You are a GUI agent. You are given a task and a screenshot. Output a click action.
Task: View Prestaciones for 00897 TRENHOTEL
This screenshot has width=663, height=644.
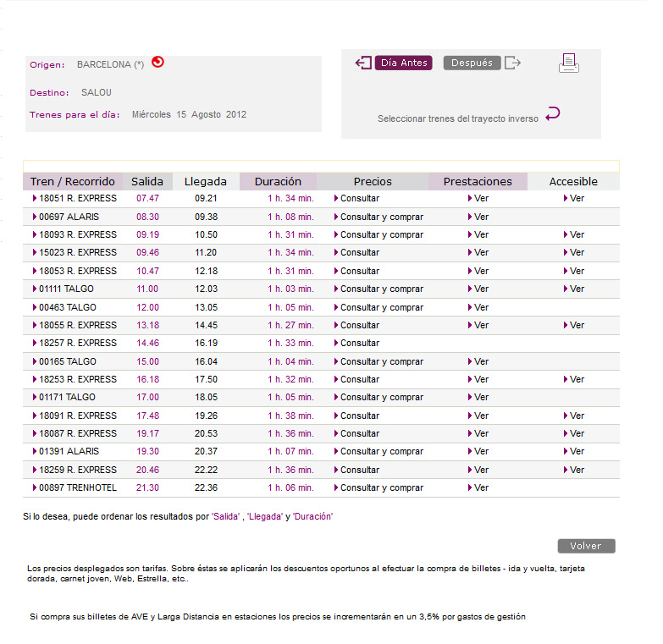[x=478, y=487]
